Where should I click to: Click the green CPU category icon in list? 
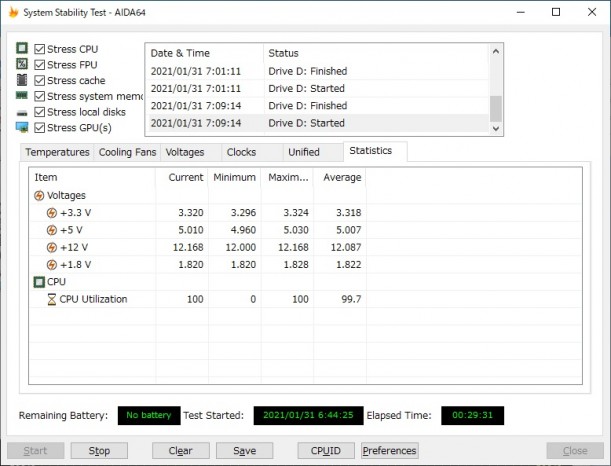click(x=39, y=282)
